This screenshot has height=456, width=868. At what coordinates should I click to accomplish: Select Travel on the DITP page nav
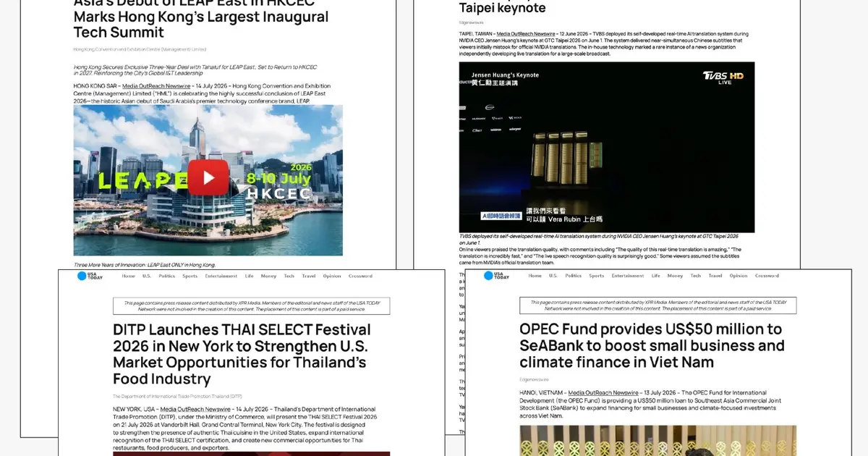click(x=309, y=276)
